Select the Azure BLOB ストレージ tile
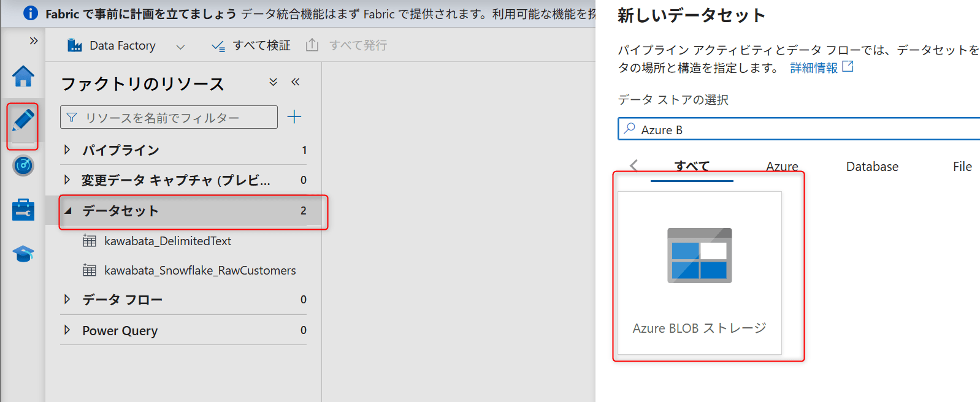The width and height of the screenshot is (980, 402). (x=700, y=273)
